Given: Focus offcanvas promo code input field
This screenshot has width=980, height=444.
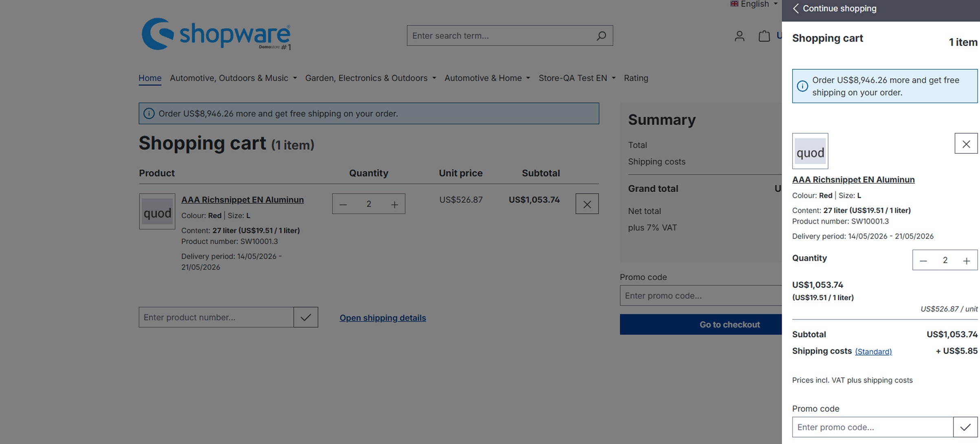Looking at the screenshot, I should coord(872,427).
